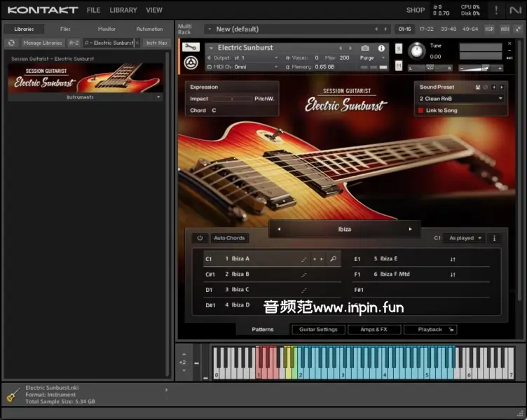
Task: Click the Manage Libraries button
Action: (43, 43)
